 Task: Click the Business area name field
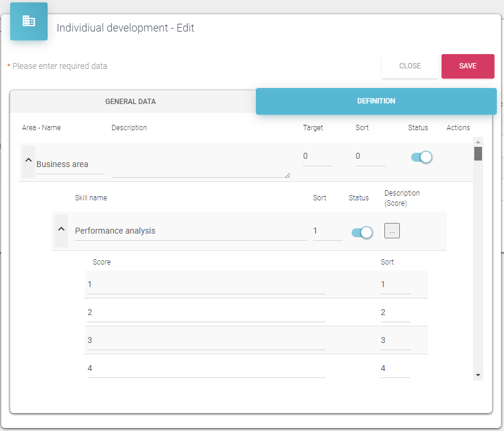[70, 165]
